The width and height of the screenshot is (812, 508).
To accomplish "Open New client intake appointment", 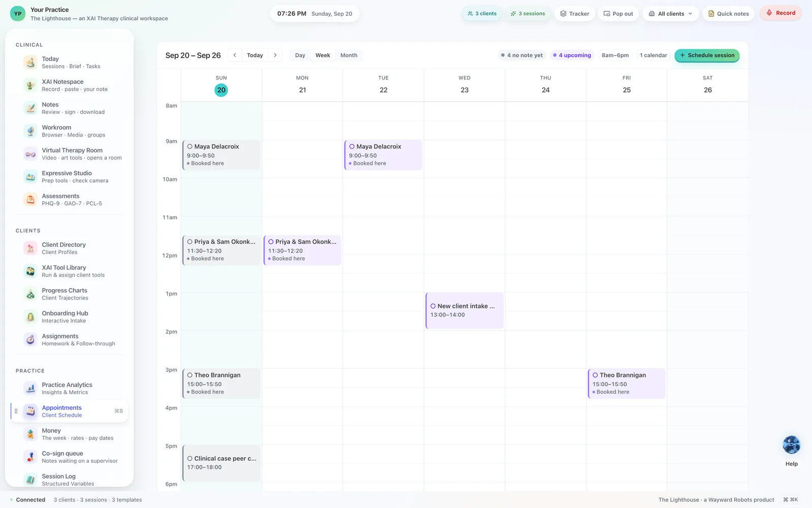I will (x=464, y=310).
